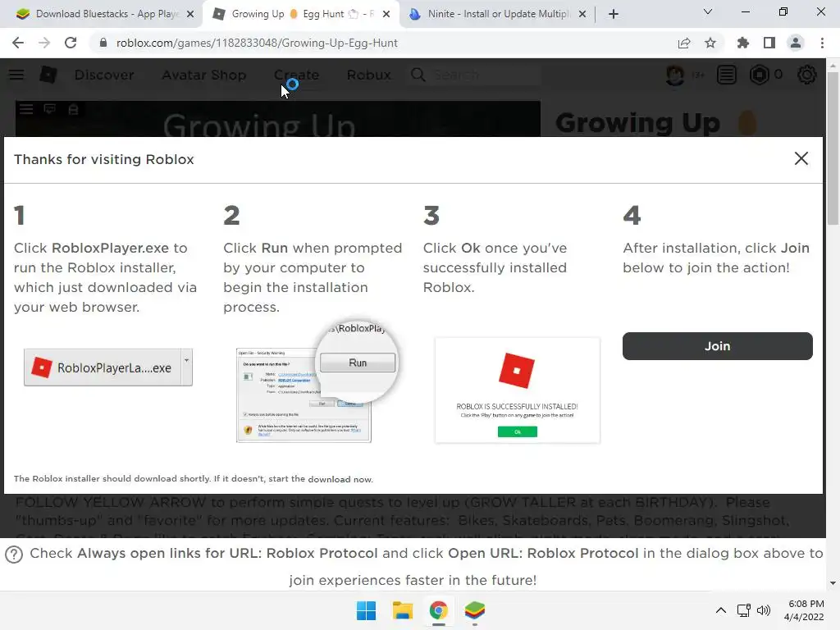This screenshot has width=840, height=630.
Task: Close the Thanks for visiting Roblox dialog
Action: [801, 158]
